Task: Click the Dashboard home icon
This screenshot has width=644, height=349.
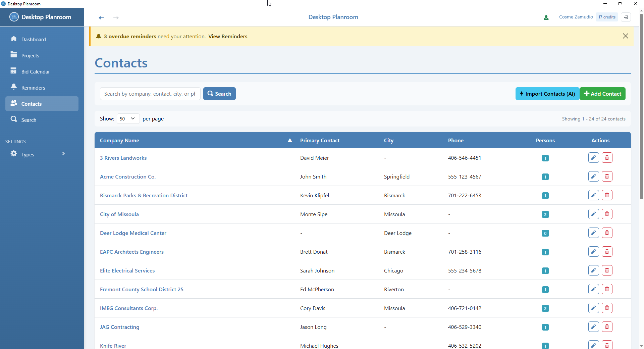Action: pyautogui.click(x=14, y=39)
